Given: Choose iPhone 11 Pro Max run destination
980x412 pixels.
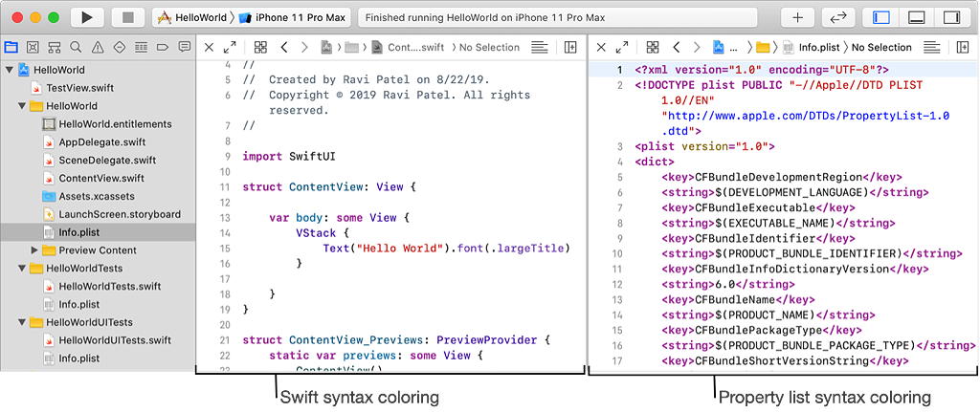Looking at the screenshot, I should click(293, 17).
